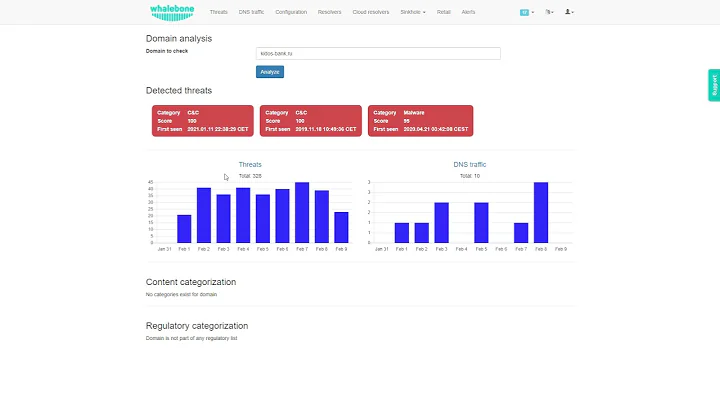Image resolution: width=720 pixels, height=404 pixels.
Task: Expand the Sinkhole dropdown menu
Action: (x=413, y=12)
